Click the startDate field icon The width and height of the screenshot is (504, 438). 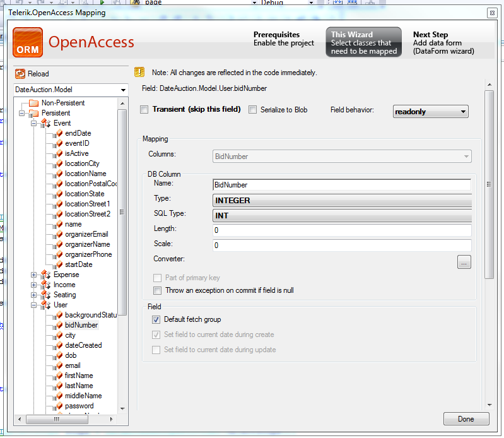click(x=58, y=264)
